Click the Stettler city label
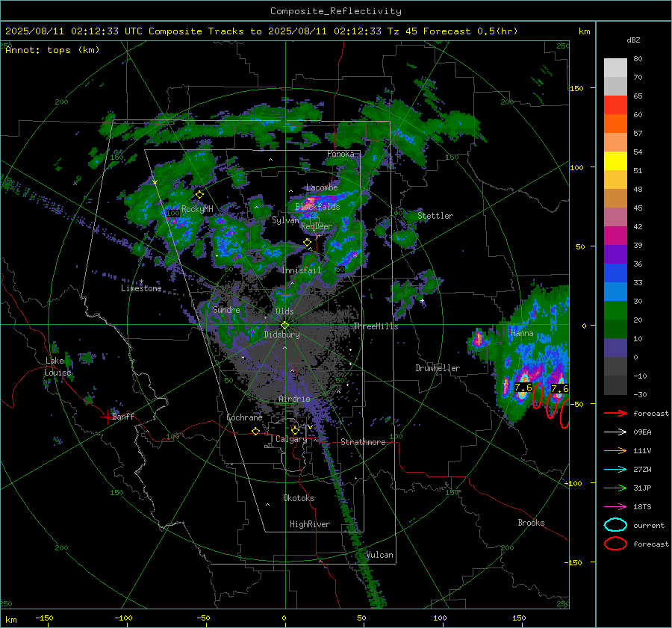Viewport: 672px width, 628px height. tap(435, 216)
